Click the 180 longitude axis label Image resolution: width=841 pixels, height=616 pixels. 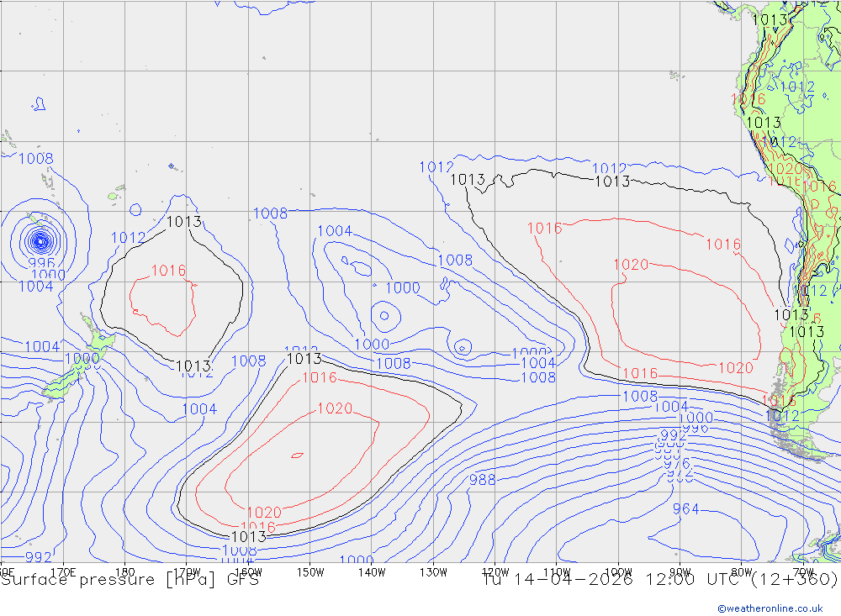[125, 572]
